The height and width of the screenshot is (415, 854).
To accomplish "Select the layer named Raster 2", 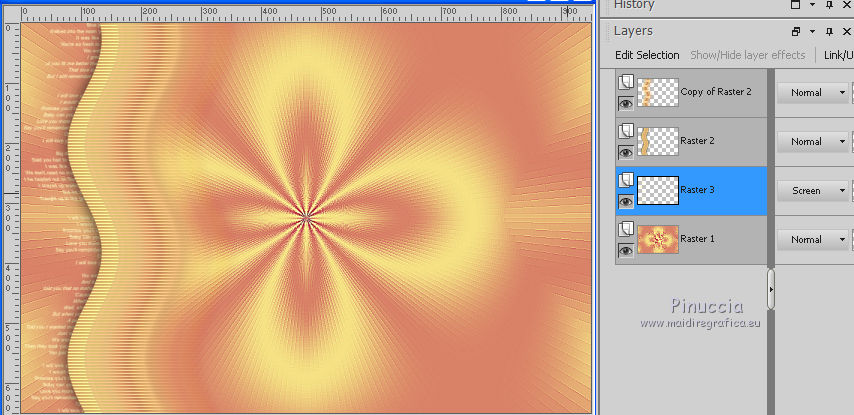I will pos(697,141).
